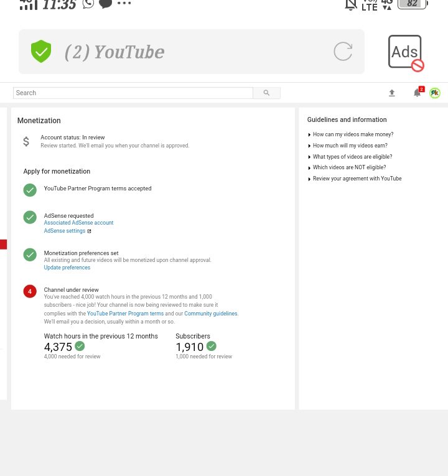Click the green shield security icon
This screenshot has height=476, width=448.
click(x=41, y=51)
